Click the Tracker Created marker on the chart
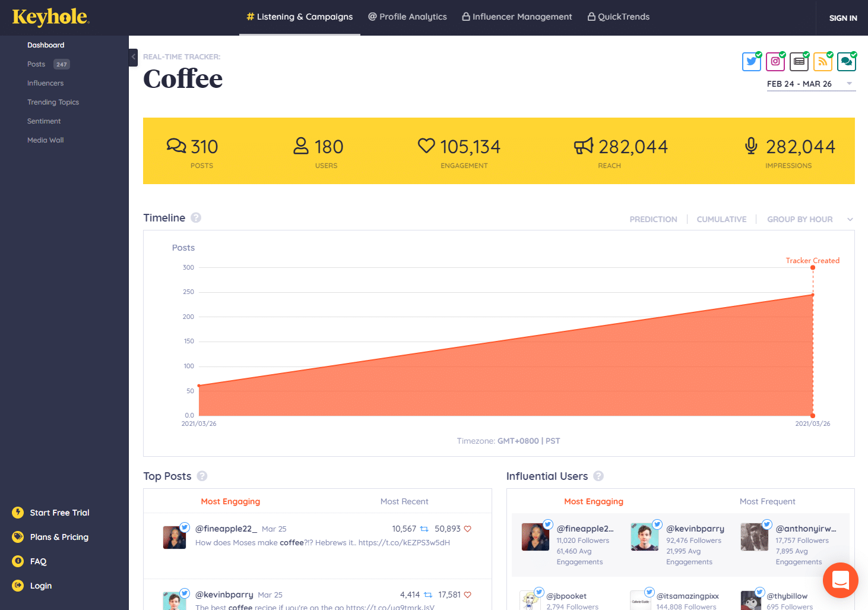Viewport: 868px width, 610px height. tap(813, 267)
